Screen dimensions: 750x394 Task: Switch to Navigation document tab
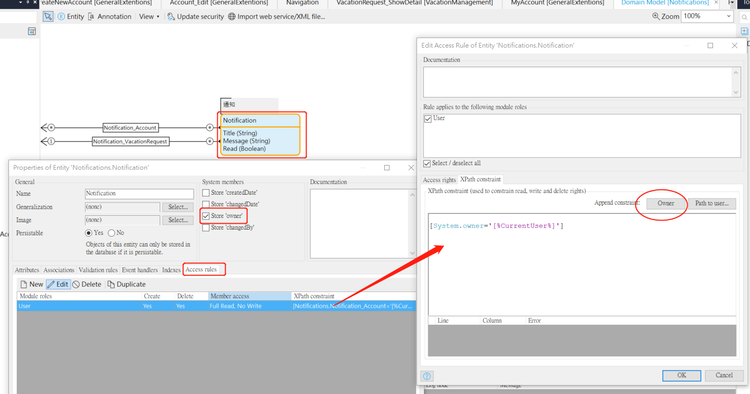[x=302, y=3]
